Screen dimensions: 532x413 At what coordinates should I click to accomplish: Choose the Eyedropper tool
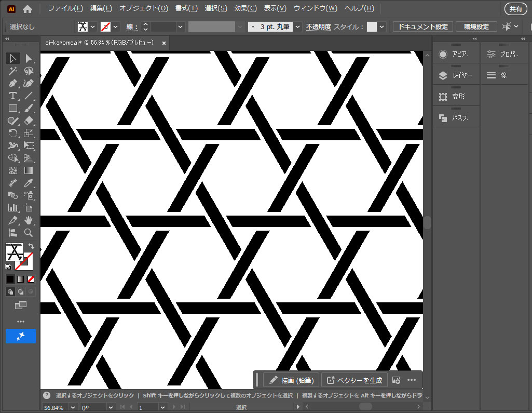pos(29,183)
